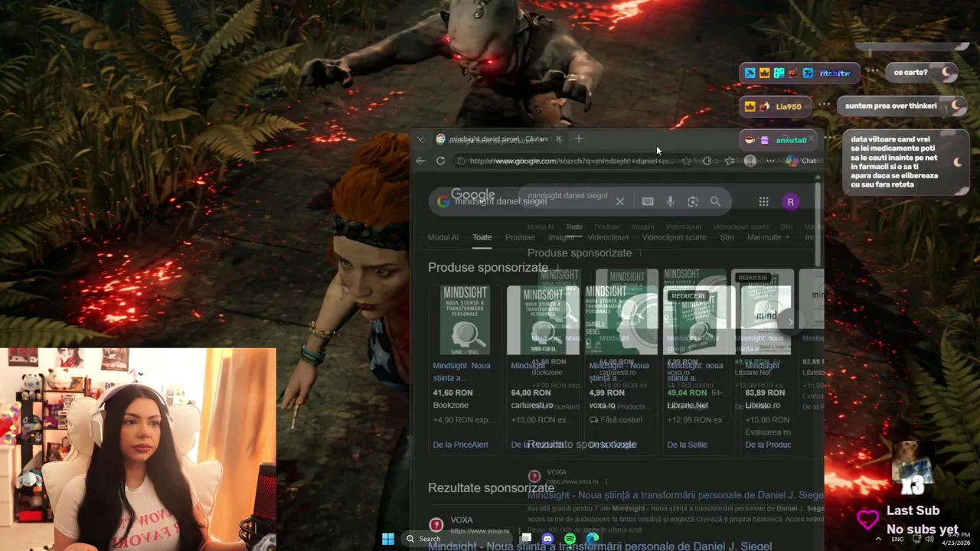Close the mindsight daniel siegel tab

[x=558, y=139]
